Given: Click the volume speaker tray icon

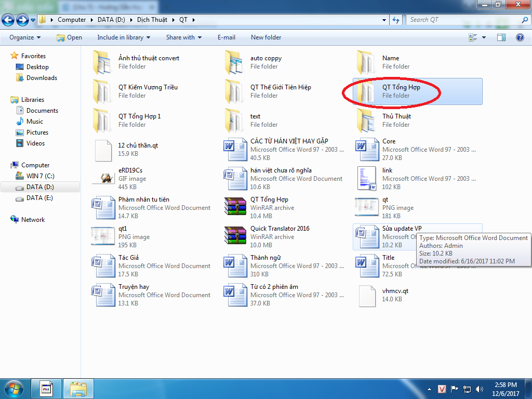Looking at the screenshot, I should (x=479, y=389).
